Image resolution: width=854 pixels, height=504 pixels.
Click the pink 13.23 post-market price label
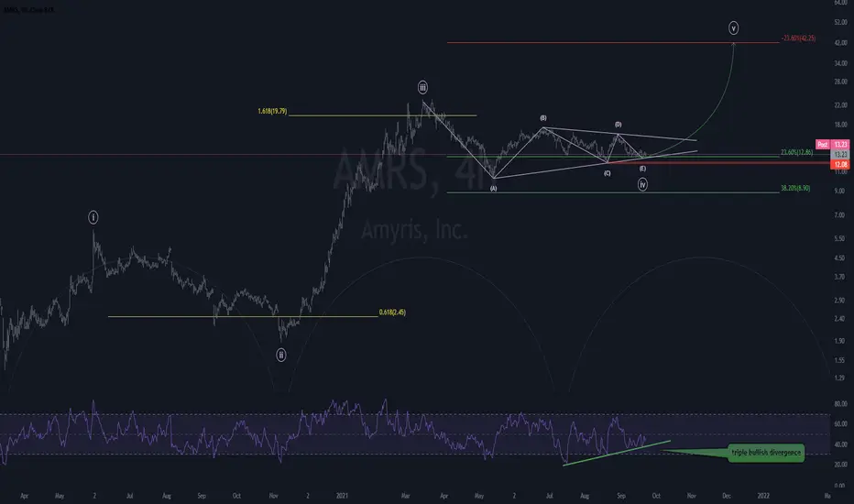coord(841,145)
